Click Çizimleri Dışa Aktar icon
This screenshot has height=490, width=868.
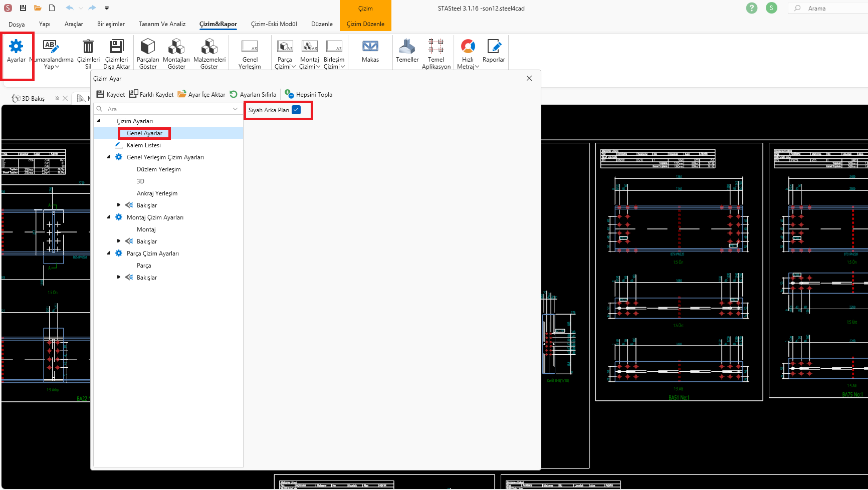(117, 47)
